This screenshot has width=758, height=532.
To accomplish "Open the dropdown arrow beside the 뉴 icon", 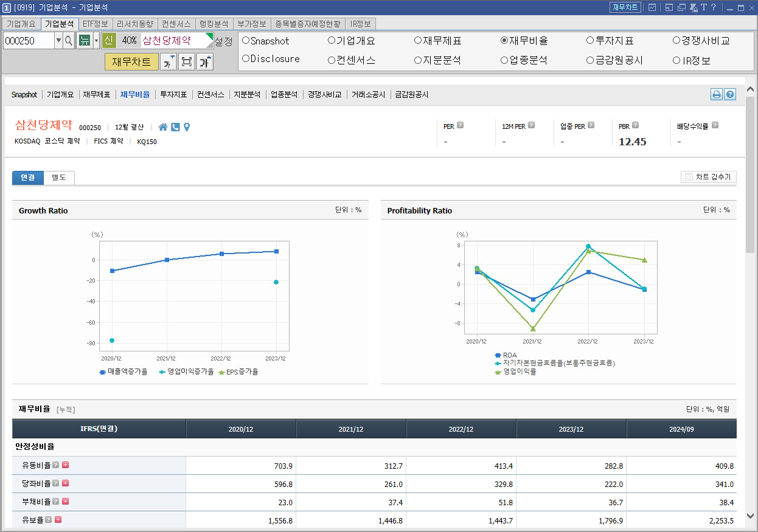I will (96, 41).
